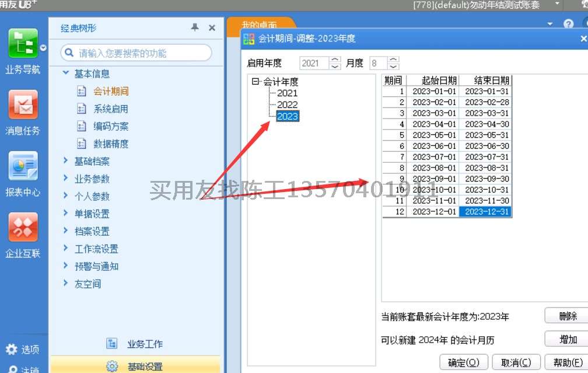This screenshot has width=588, height=373.
Task: Increase the 启用年度 value
Action: click(335, 60)
